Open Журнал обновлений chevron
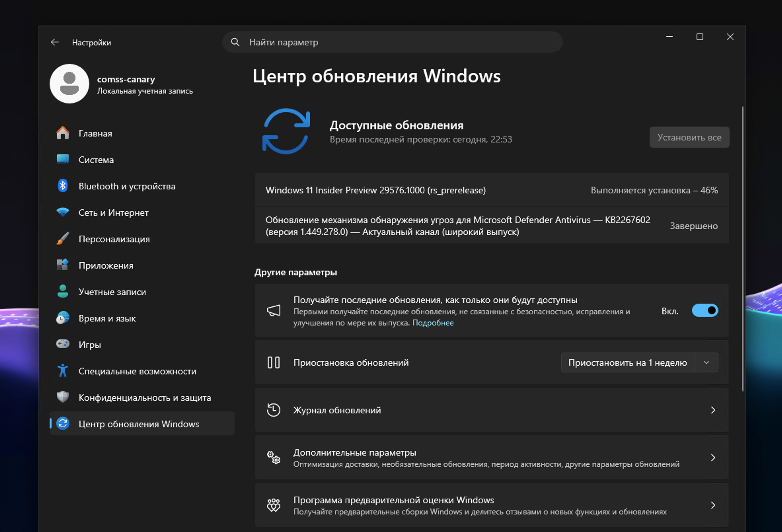782x532 pixels. tap(713, 410)
